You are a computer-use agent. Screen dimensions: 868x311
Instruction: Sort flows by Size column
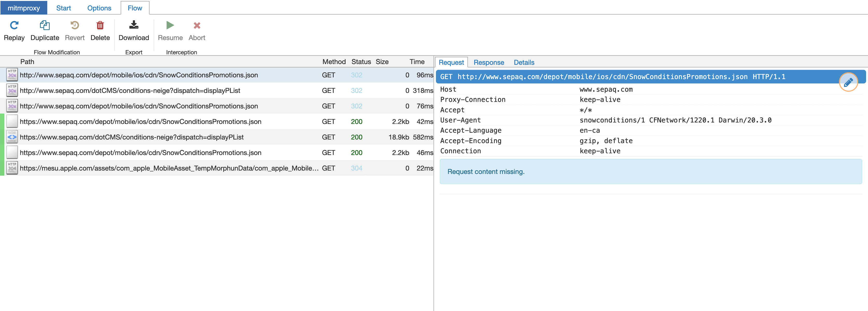(x=382, y=62)
